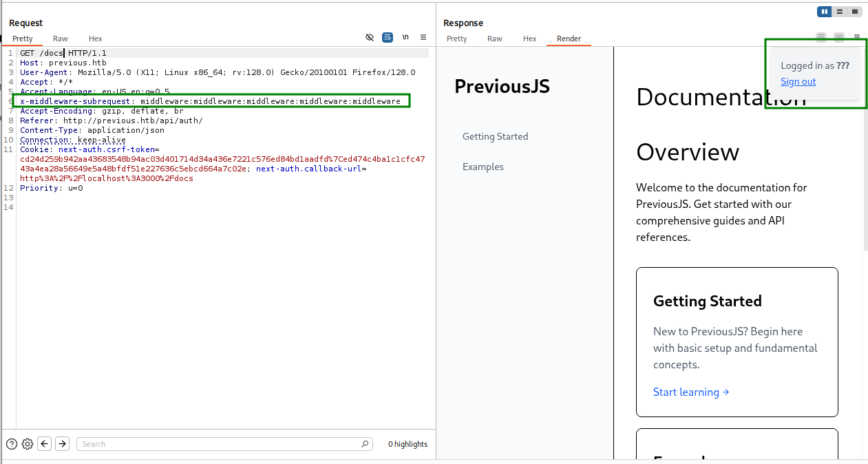Toggle word wrap in the request editor

(387, 37)
